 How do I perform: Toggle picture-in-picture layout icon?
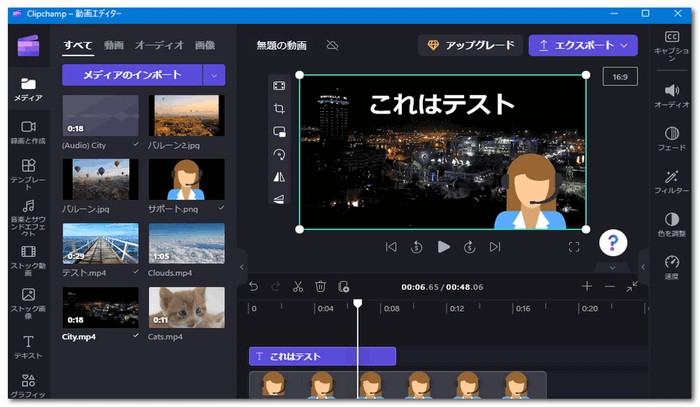[280, 131]
